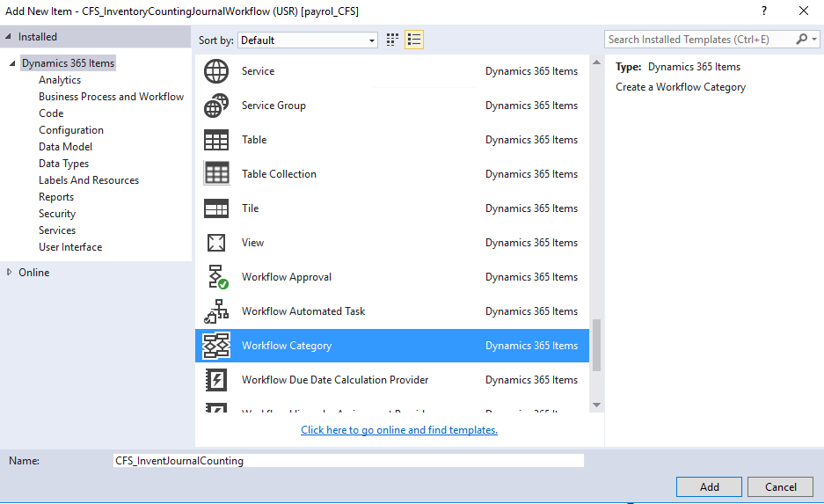Select the Code category
This screenshot has height=504, width=824.
pos(51,113)
